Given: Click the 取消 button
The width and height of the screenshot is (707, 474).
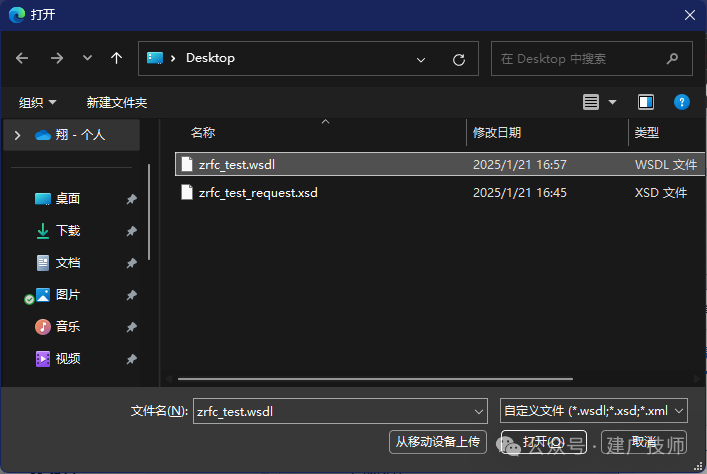Looking at the screenshot, I should point(644,442).
